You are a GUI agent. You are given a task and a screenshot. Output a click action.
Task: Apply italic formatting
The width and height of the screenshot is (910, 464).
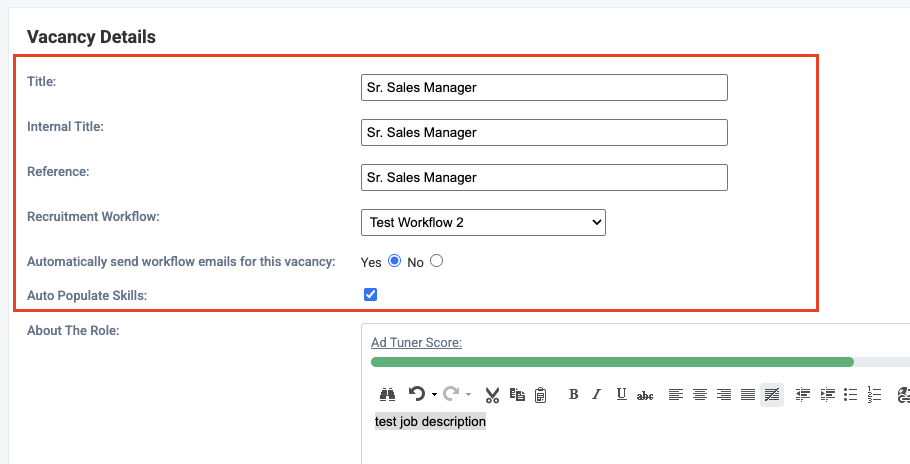click(x=596, y=394)
